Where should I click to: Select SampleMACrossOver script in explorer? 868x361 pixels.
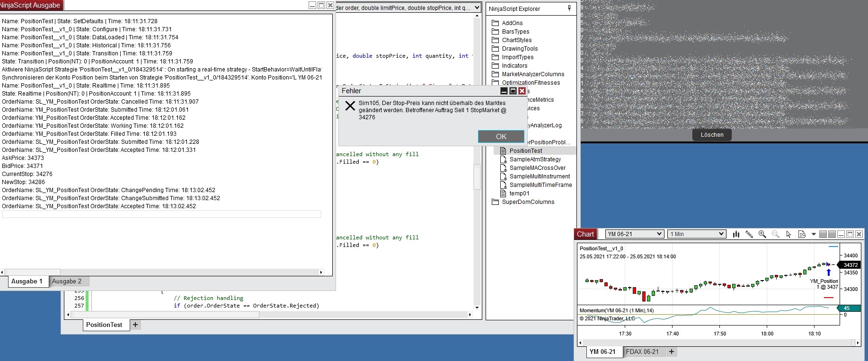[x=537, y=168]
